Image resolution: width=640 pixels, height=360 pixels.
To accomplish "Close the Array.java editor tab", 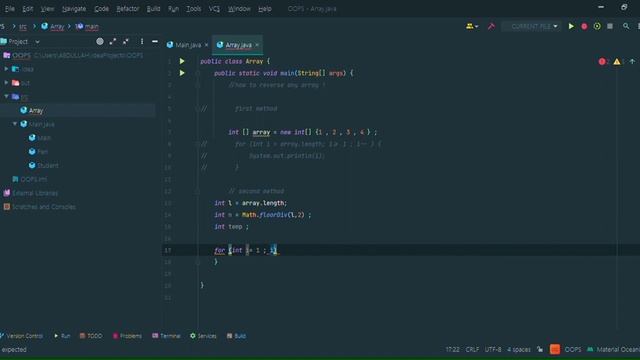I will click(257, 45).
